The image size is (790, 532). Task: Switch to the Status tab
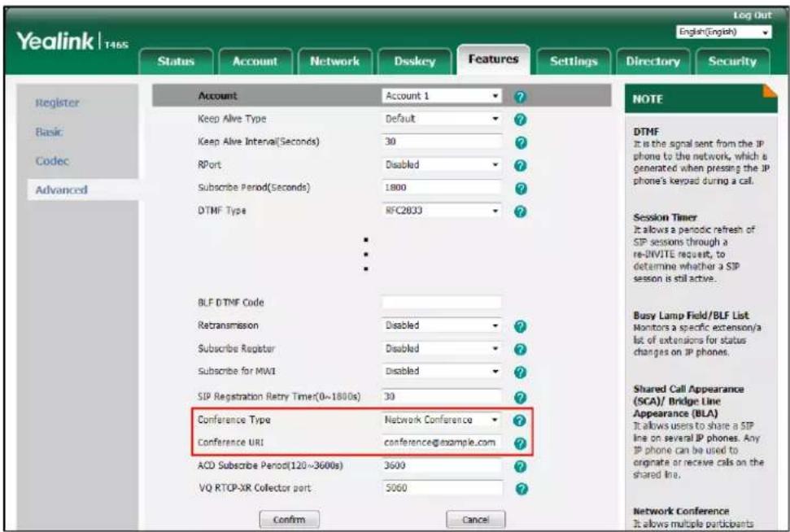point(176,62)
